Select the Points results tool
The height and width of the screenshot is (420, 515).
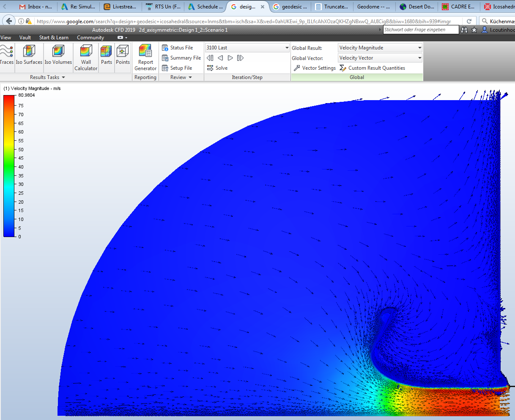coord(123,56)
